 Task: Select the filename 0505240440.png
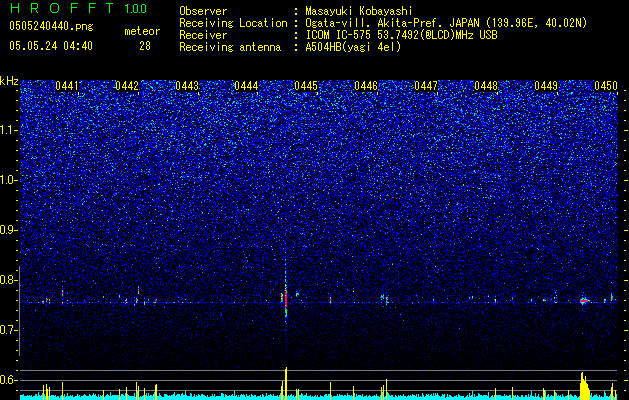coord(51,27)
